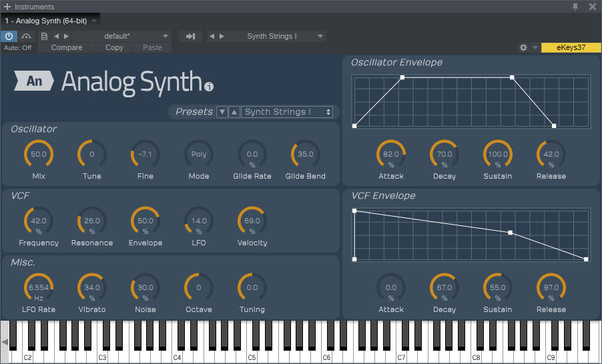602x364 pixels.
Task: Click the info icon beside Analog Synth title
Action: coord(209,87)
